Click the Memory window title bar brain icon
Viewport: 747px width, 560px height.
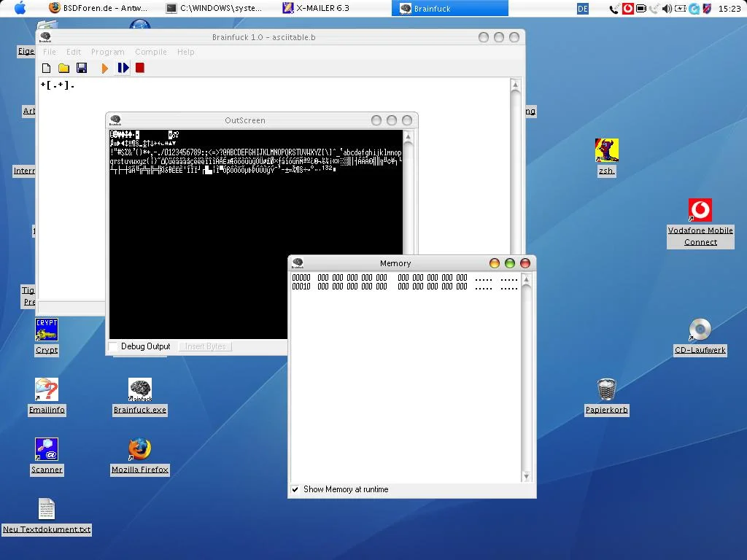[x=298, y=262]
